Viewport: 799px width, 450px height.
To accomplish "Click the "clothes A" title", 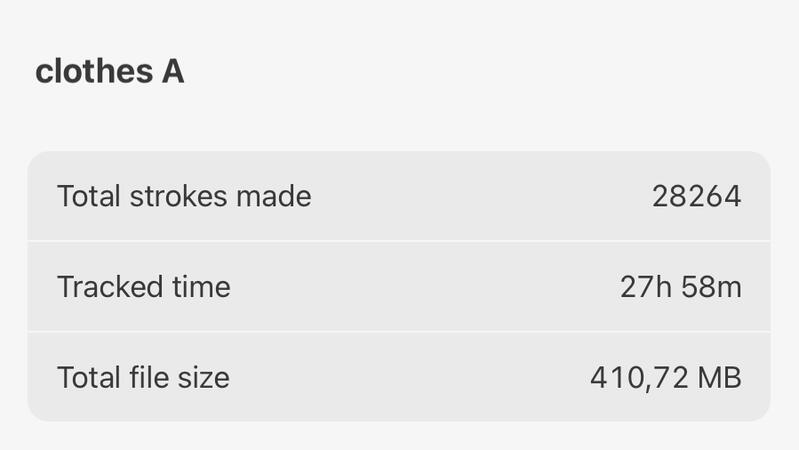I will 110,73.
